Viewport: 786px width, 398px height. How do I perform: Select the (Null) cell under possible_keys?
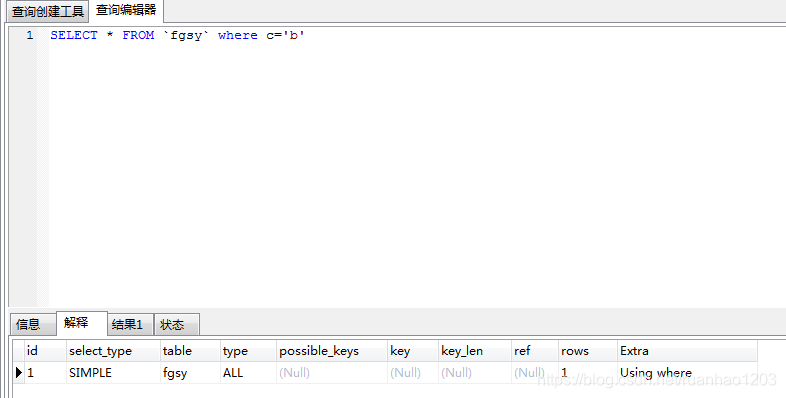click(332, 372)
